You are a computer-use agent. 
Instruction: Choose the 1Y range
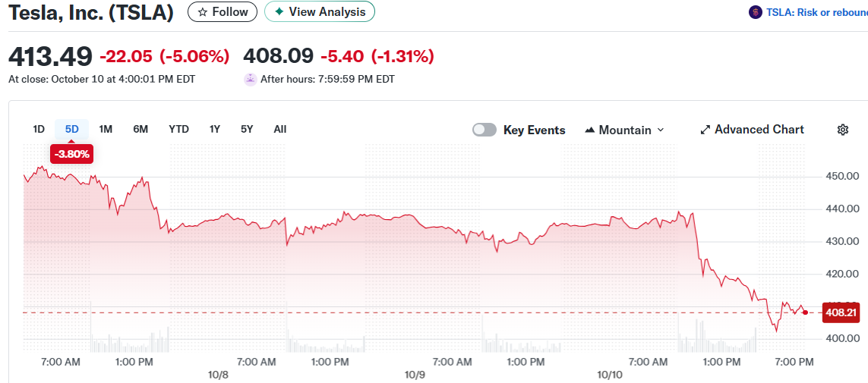[215, 129]
